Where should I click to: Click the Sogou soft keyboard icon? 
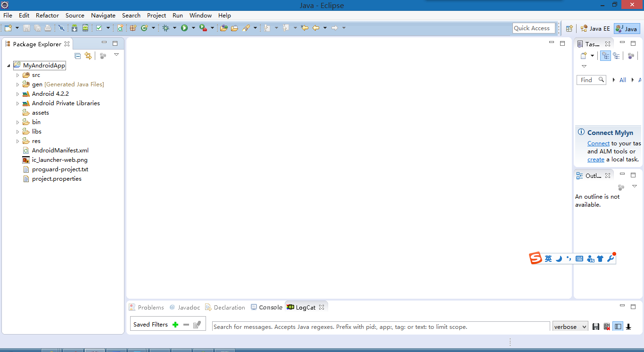click(x=579, y=259)
